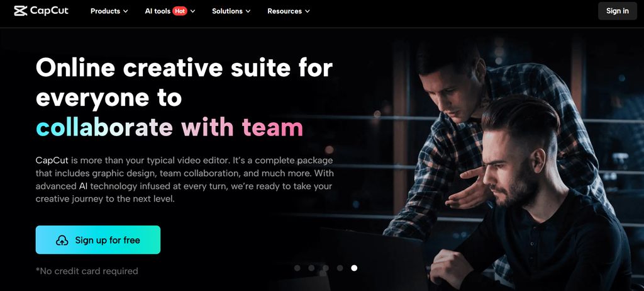Screen dimensions: 644x291
Task: Select the fifth highlighted carousel dot
Action: point(354,268)
